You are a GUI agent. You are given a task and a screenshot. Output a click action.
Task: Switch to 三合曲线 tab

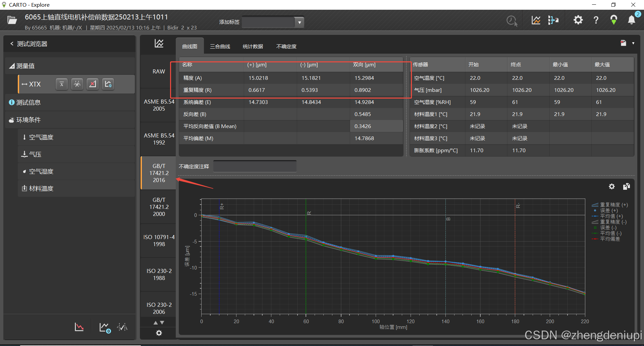click(220, 46)
